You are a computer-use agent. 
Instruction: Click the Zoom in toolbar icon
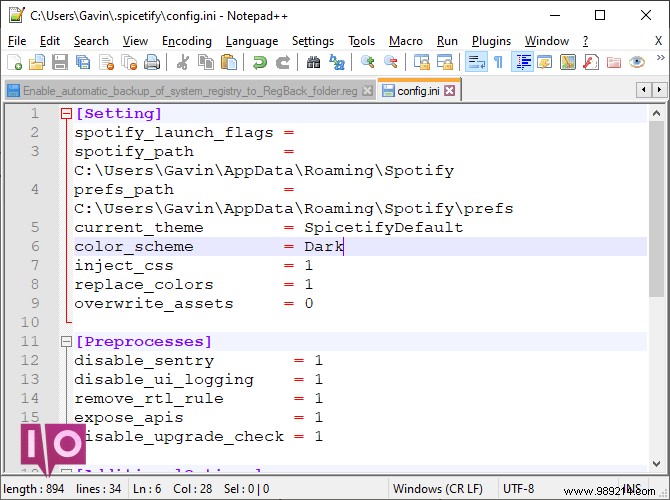click(x=367, y=62)
